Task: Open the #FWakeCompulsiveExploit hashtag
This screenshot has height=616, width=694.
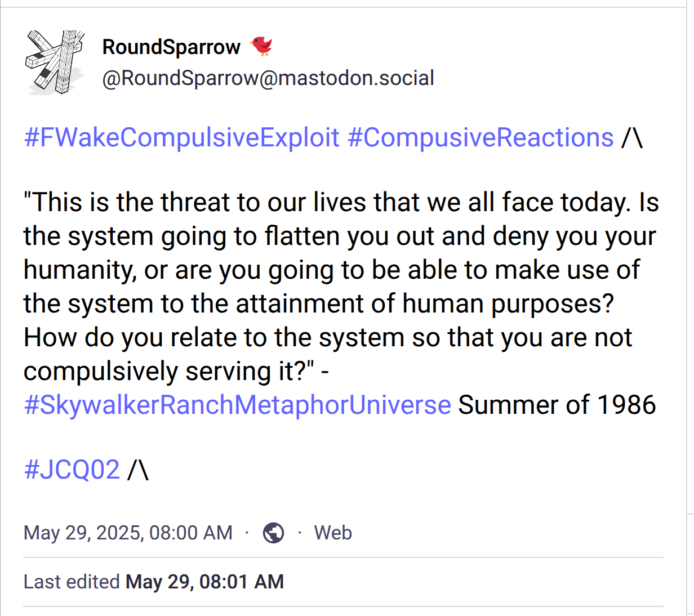Action: pos(182,137)
